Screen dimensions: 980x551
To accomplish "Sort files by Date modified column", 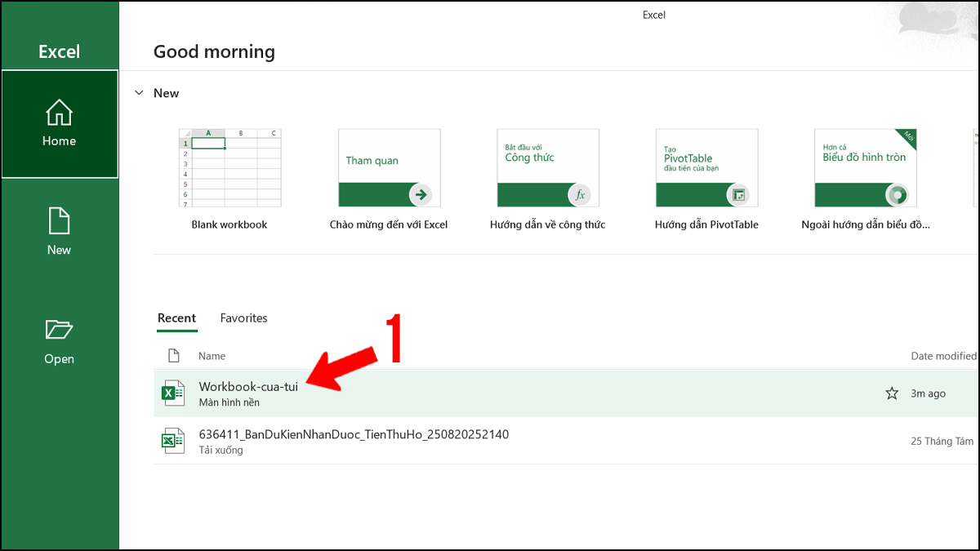I will click(943, 356).
